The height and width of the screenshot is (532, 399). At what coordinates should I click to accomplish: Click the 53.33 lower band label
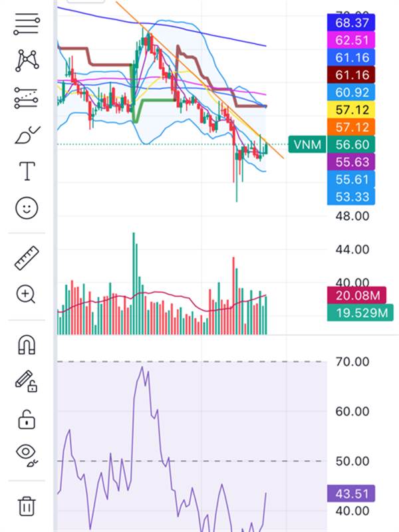pos(351,196)
